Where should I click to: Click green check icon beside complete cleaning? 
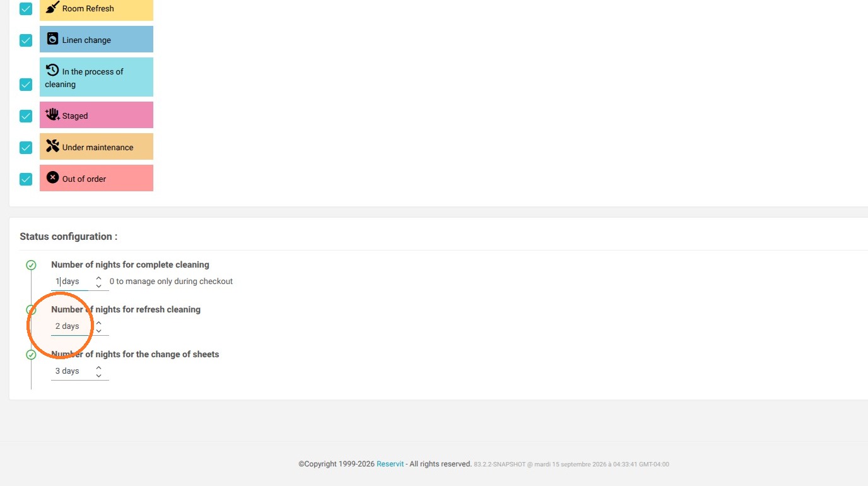click(31, 265)
